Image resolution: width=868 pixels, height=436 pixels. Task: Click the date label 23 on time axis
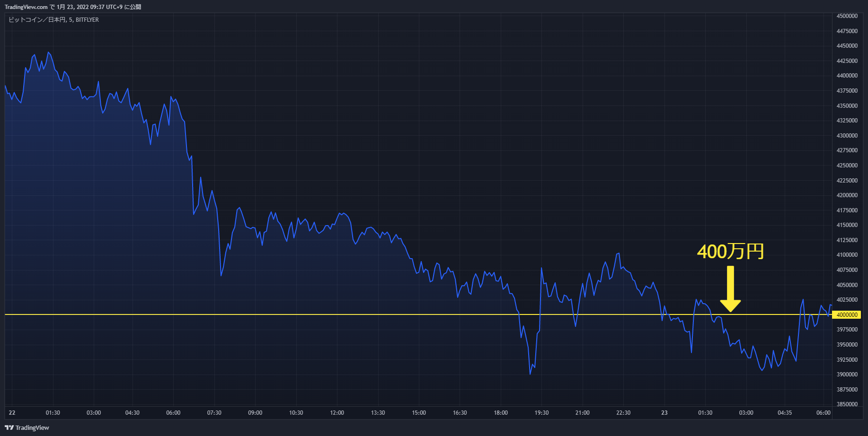pyautogui.click(x=664, y=413)
